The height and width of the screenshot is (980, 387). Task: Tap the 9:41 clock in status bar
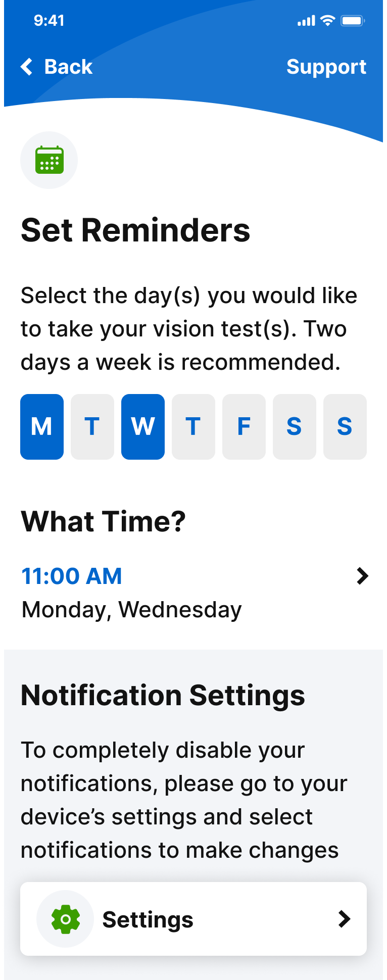49,21
